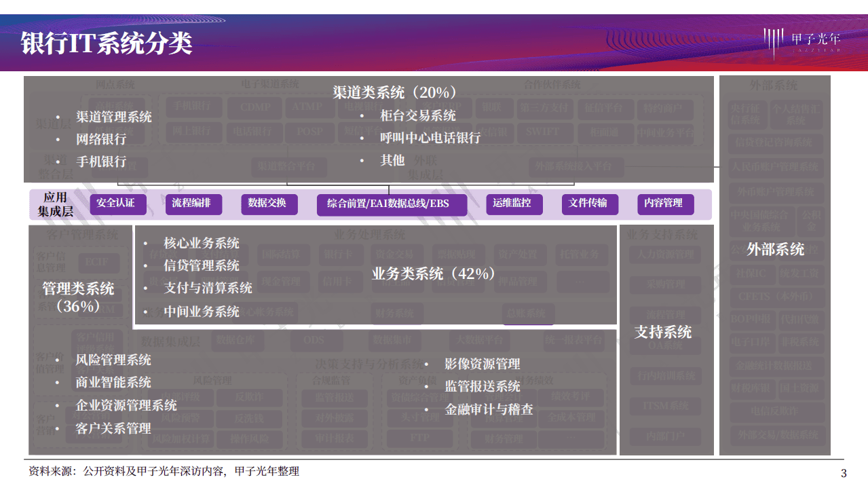Select the 渠道类系统（20%）heading
This screenshot has width=868, height=488.
(x=394, y=92)
